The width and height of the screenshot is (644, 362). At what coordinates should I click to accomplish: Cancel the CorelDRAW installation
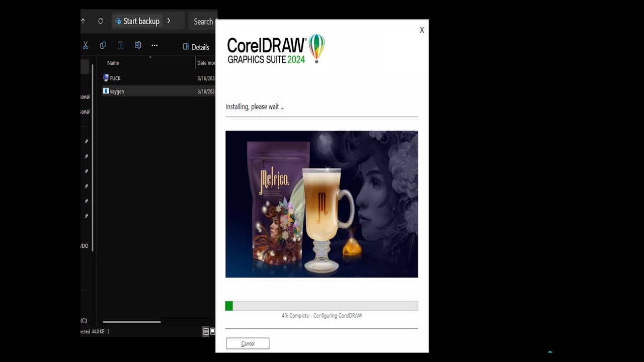coord(248,343)
